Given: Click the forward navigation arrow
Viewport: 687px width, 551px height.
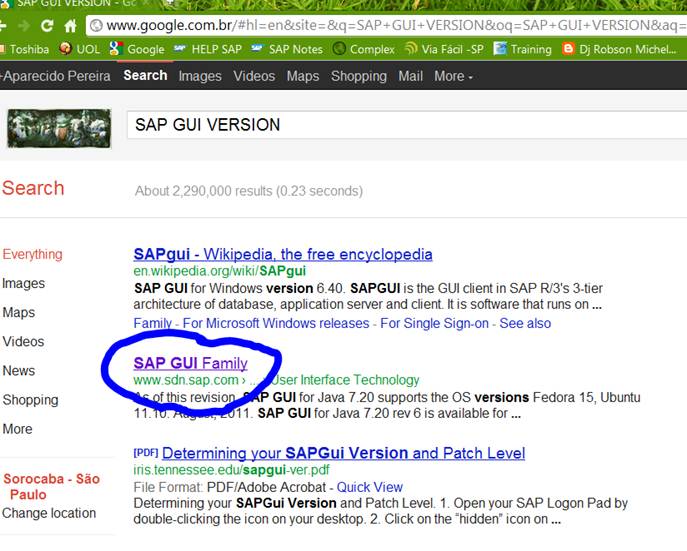Looking at the screenshot, I should [x=24, y=26].
